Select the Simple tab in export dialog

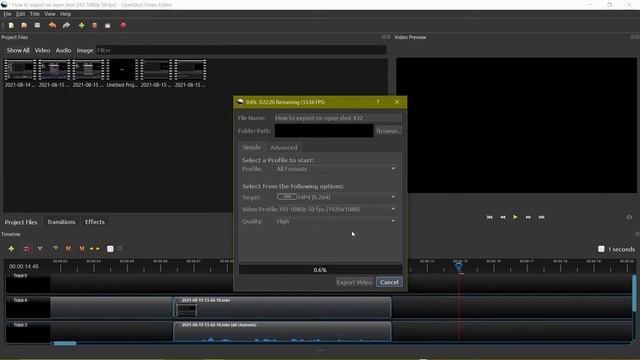[x=251, y=147]
